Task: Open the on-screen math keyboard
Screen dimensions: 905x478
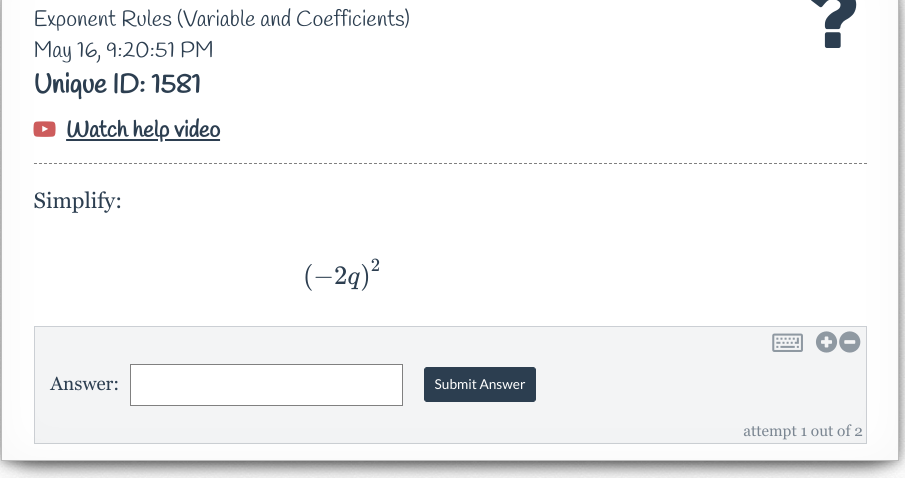Action: tap(787, 342)
